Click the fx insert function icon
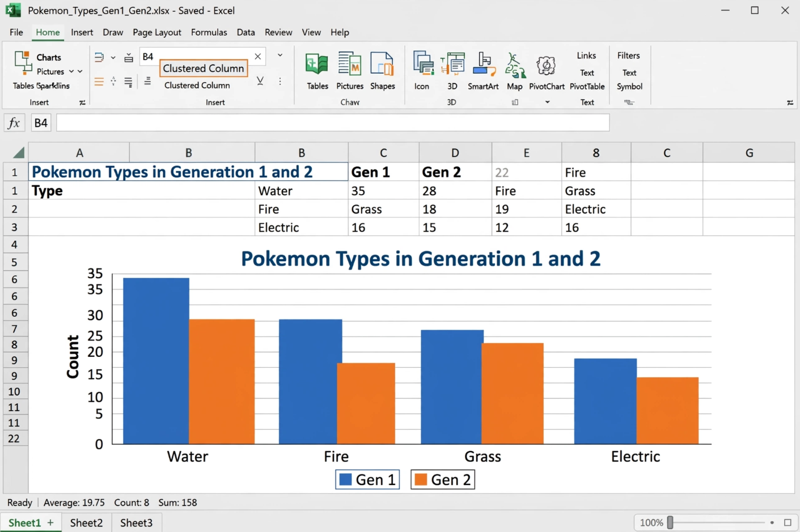Image resolution: width=800 pixels, height=532 pixels. 14,123
